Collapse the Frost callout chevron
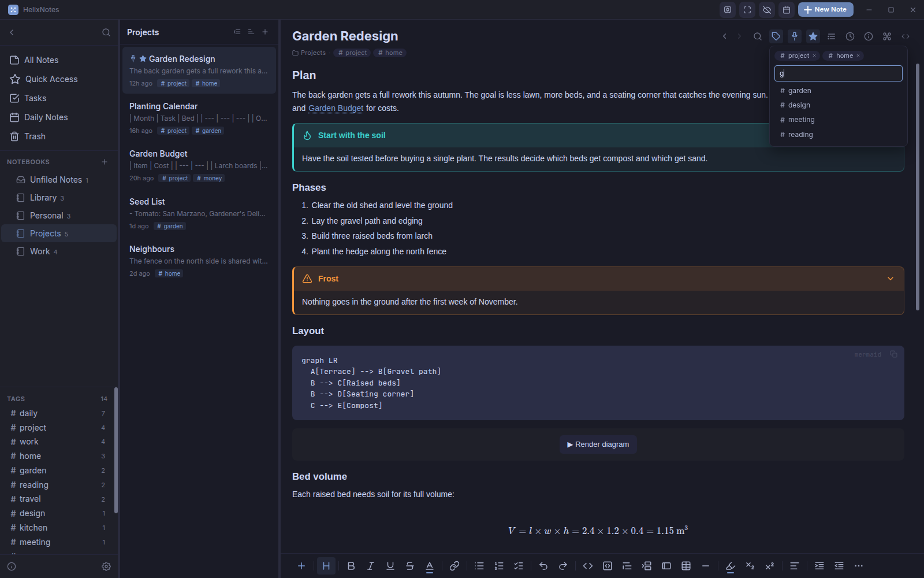 (891, 279)
